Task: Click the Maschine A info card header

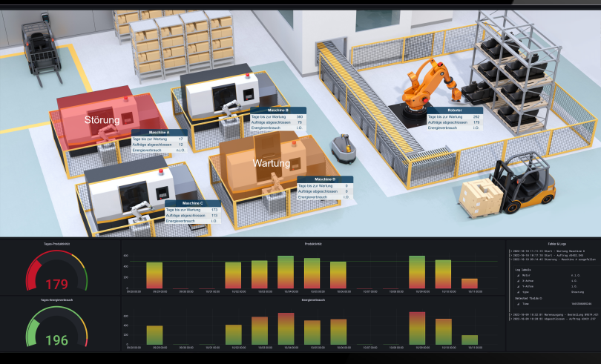Action: click(x=160, y=133)
